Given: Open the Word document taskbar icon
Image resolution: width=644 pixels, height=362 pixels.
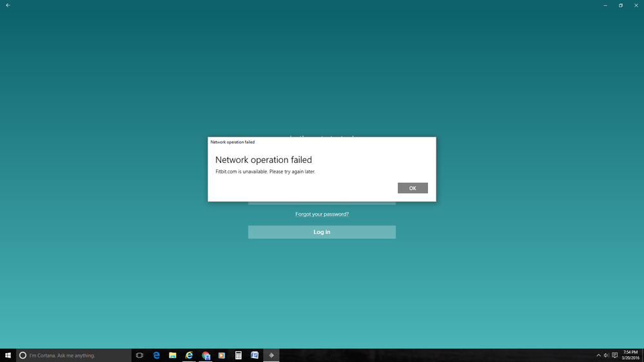Looking at the screenshot, I should point(255,356).
